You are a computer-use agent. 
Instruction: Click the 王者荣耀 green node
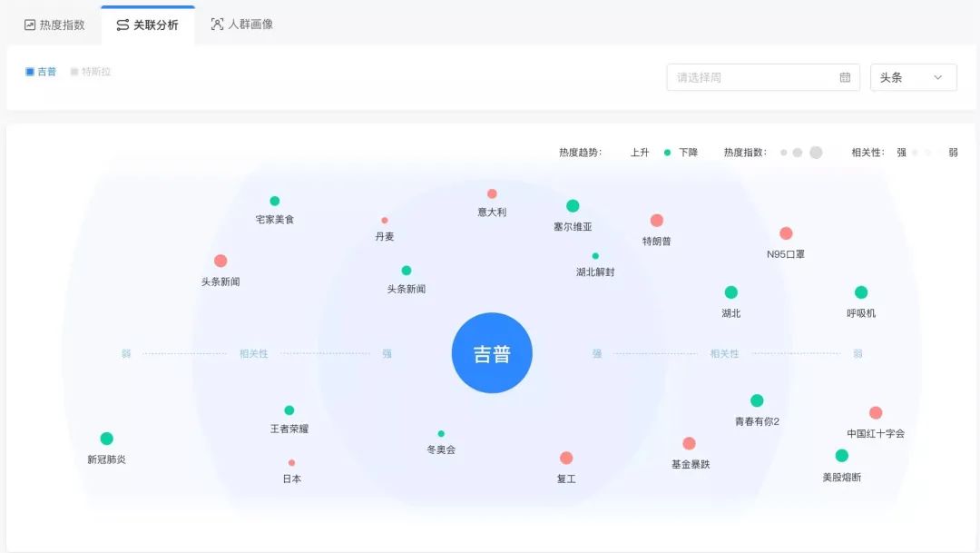[x=289, y=410]
